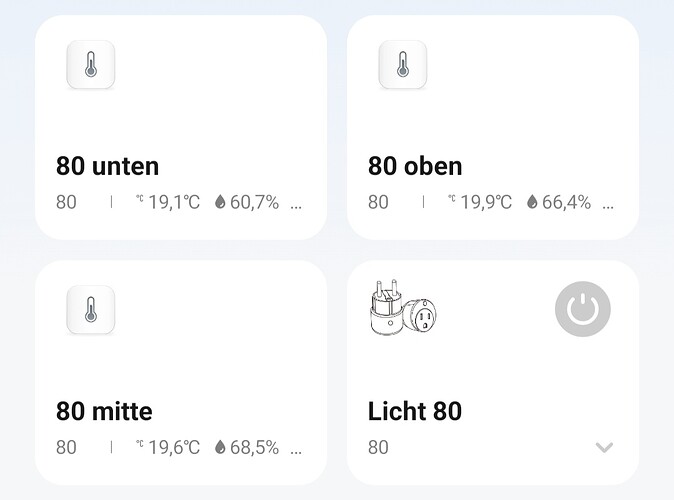
Task: Click thermometer icon on 80 unten card
Action: [91, 65]
